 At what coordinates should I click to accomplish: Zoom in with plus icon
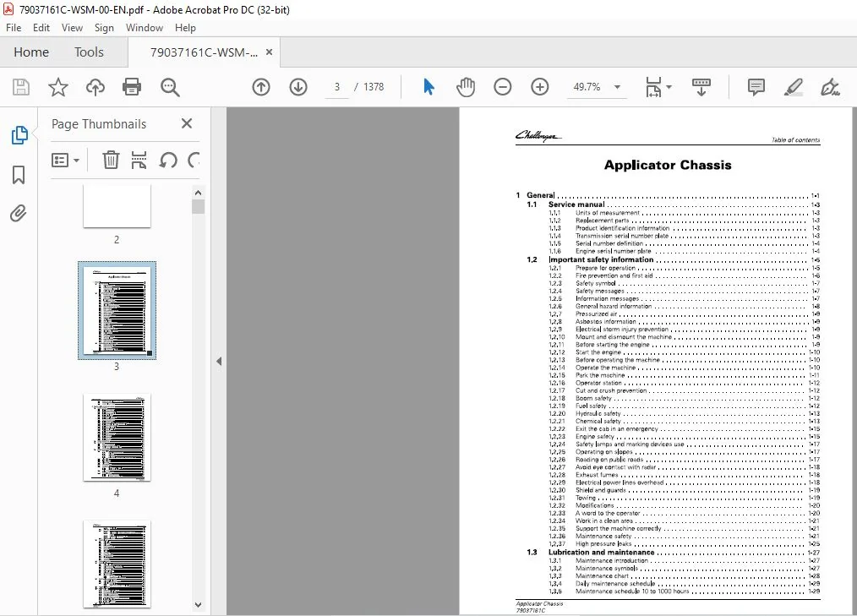click(540, 87)
